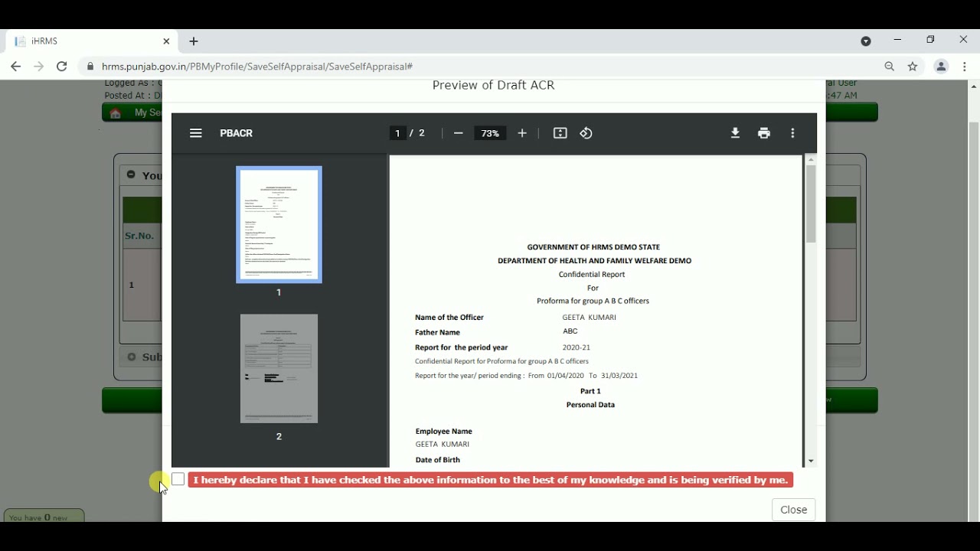
Task: Zoom in the PDF preview
Action: [522, 133]
